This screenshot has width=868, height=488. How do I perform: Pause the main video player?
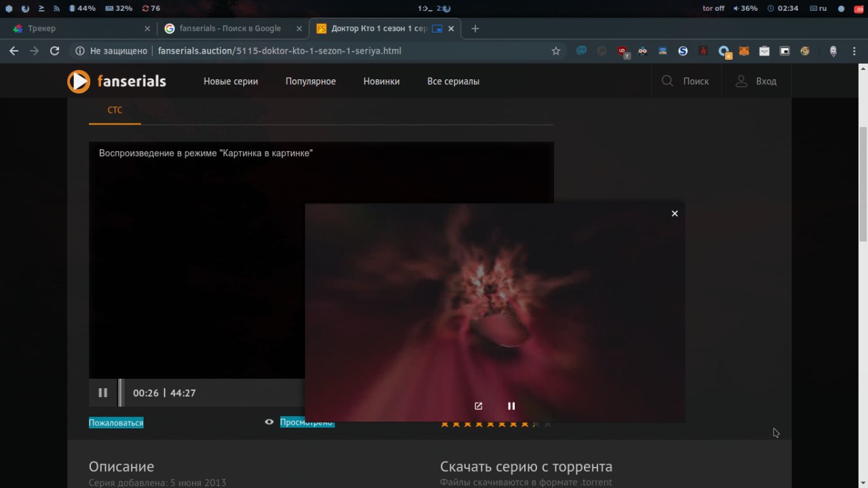[103, 392]
